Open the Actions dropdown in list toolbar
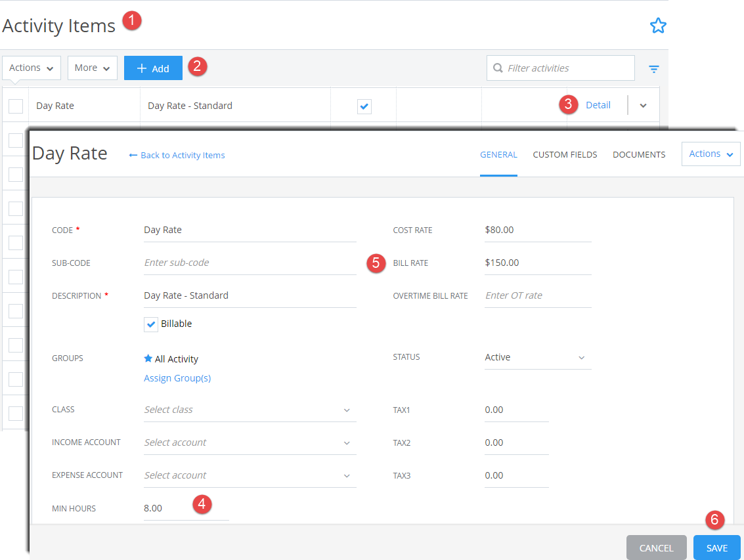Viewport: 744px width, 560px height. click(x=32, y=68)
